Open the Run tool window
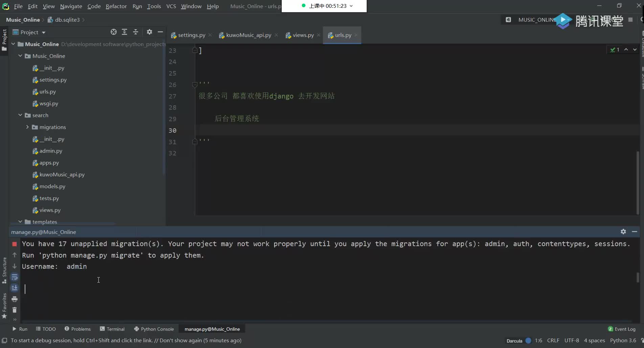The image size is (644, 348). click(x=20, y=329)
